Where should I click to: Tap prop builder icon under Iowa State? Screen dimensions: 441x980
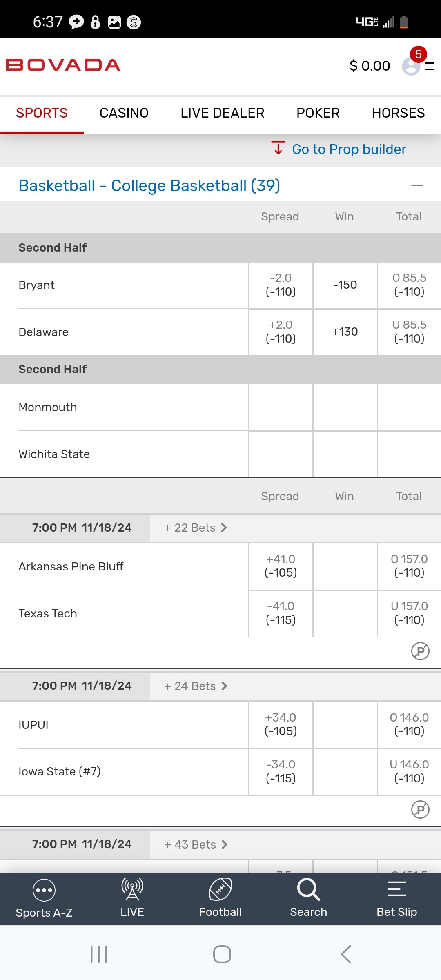coord(420,810)
